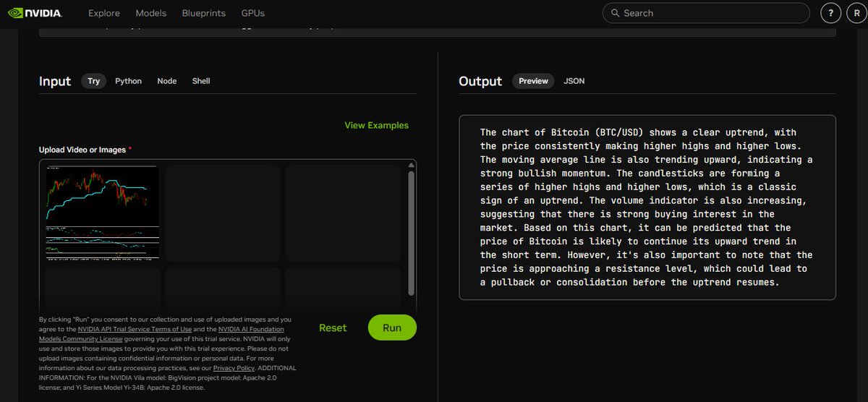Open NVIDIA AI Foundation Models Community License link

[x=161, y=334]
